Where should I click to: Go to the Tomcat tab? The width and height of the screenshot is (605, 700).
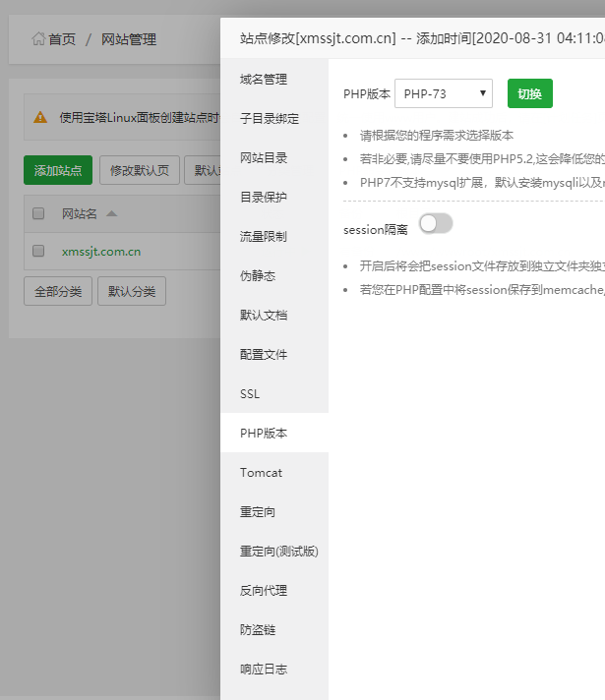click(261, 472)
